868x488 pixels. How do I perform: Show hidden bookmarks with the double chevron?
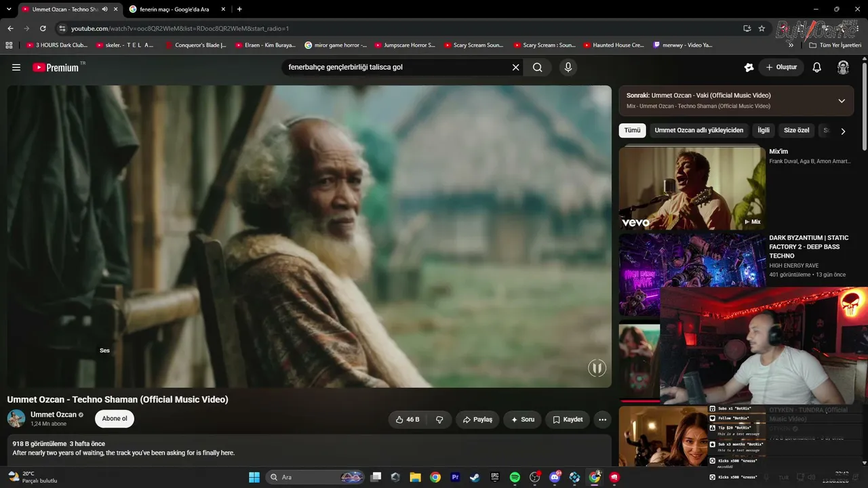coord(791,45)
